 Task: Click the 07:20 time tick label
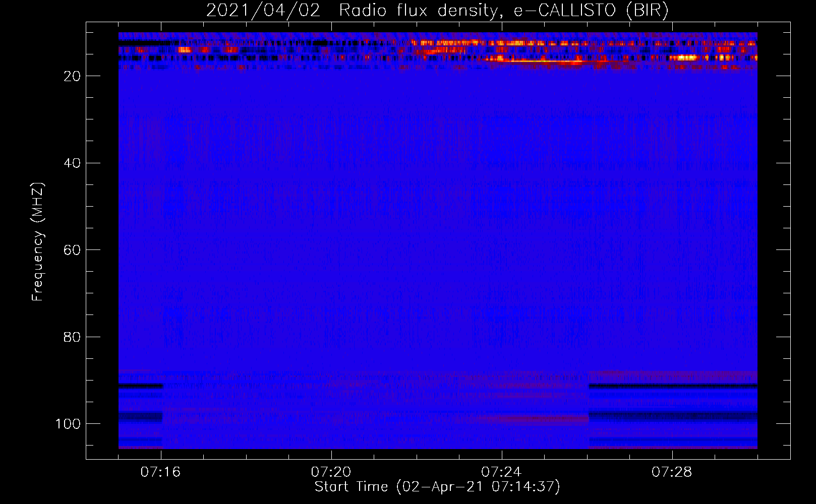coord(331,472)
